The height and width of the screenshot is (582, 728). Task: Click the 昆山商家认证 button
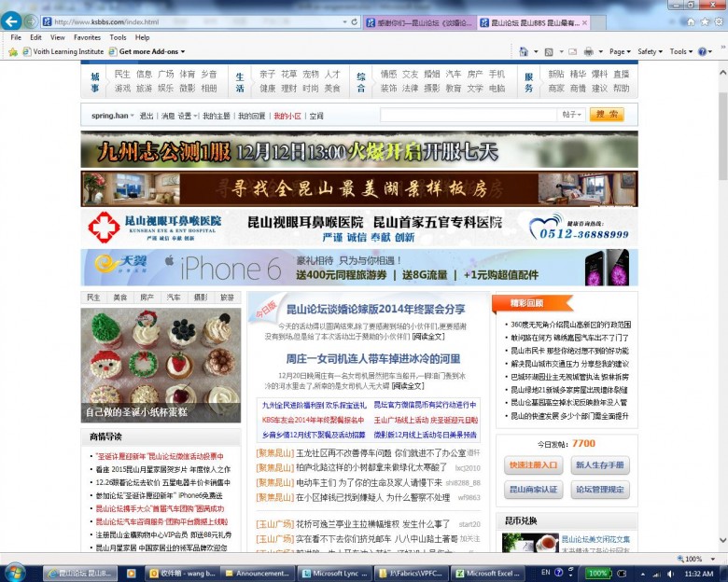pos(534,490)
